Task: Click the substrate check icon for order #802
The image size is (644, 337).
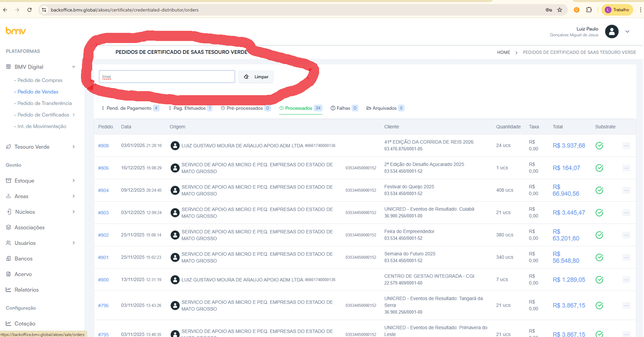Action: click(599, 235)
